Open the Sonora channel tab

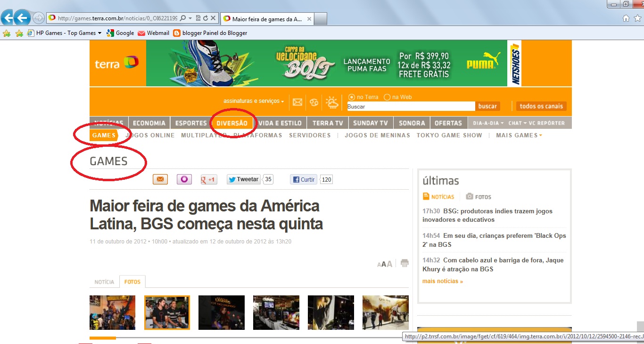pyautogui.click(x=412, y=123)
